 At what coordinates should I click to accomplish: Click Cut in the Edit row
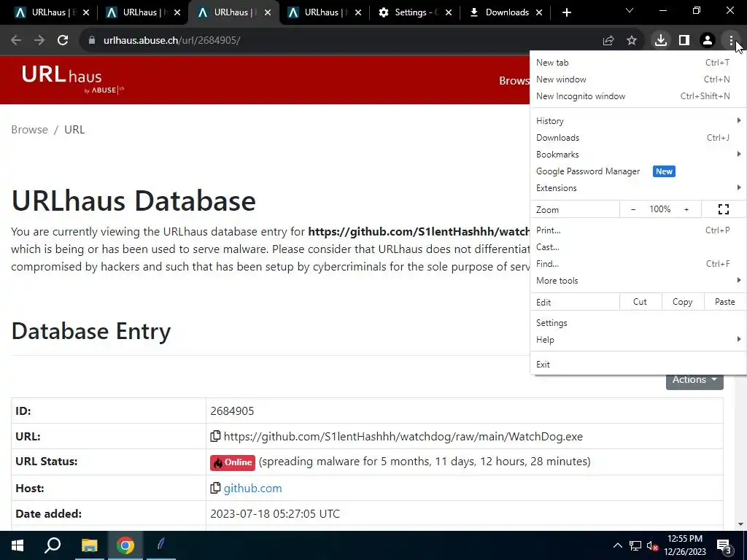(x=640, y=302)
